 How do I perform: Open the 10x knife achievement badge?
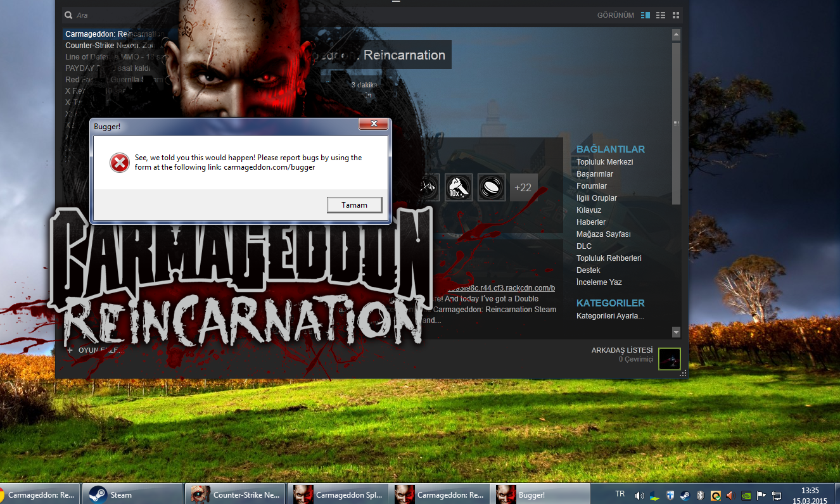(458, 187)
